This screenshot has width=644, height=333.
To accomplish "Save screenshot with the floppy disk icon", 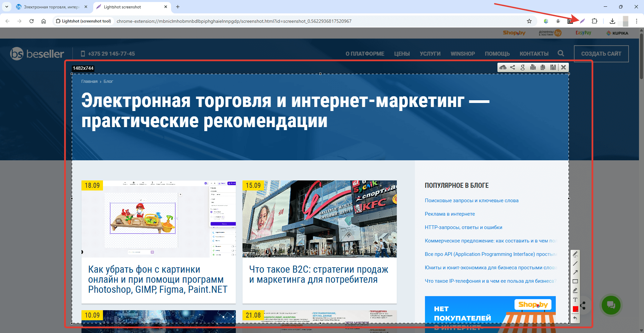I will (x=553, y=67).
